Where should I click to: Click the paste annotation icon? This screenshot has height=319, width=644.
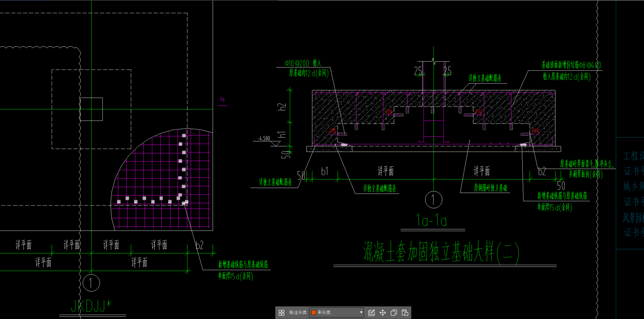(405, 313)
